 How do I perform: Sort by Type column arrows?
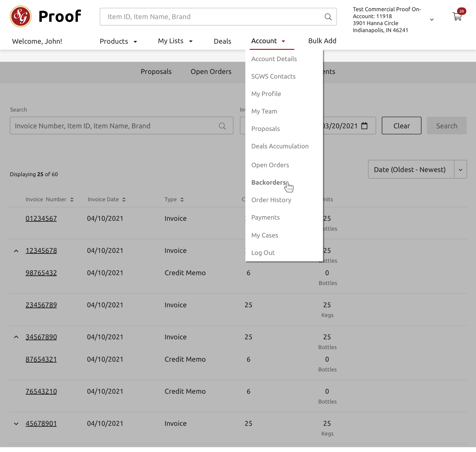coord(182,200)
